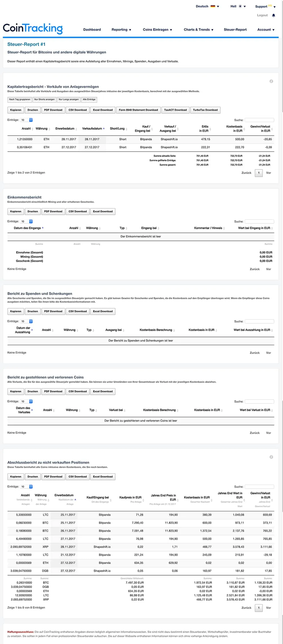
Task: Click the sun icon for light theme
Action: (240, 6)
